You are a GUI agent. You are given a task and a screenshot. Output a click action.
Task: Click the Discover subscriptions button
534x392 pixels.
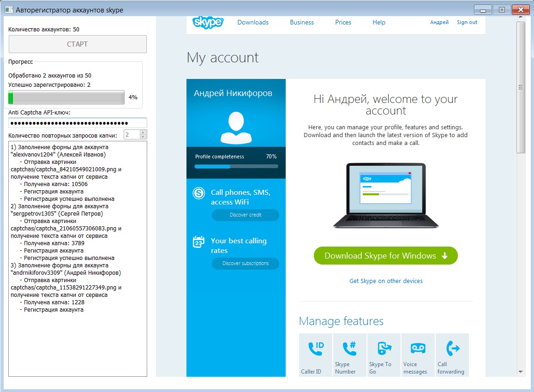245,263
